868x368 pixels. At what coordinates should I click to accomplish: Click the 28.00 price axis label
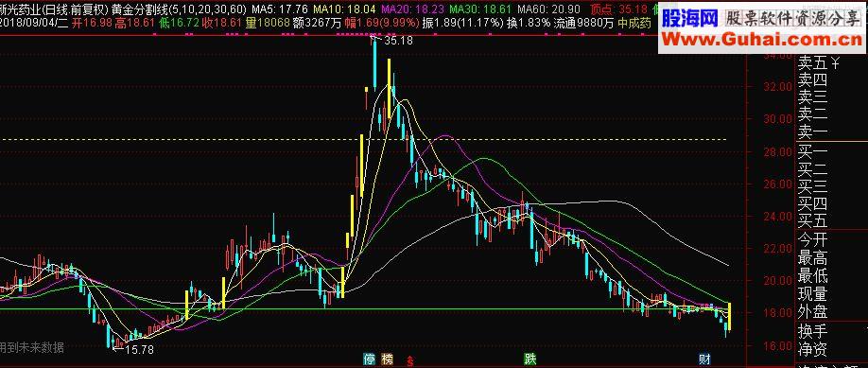778,151
